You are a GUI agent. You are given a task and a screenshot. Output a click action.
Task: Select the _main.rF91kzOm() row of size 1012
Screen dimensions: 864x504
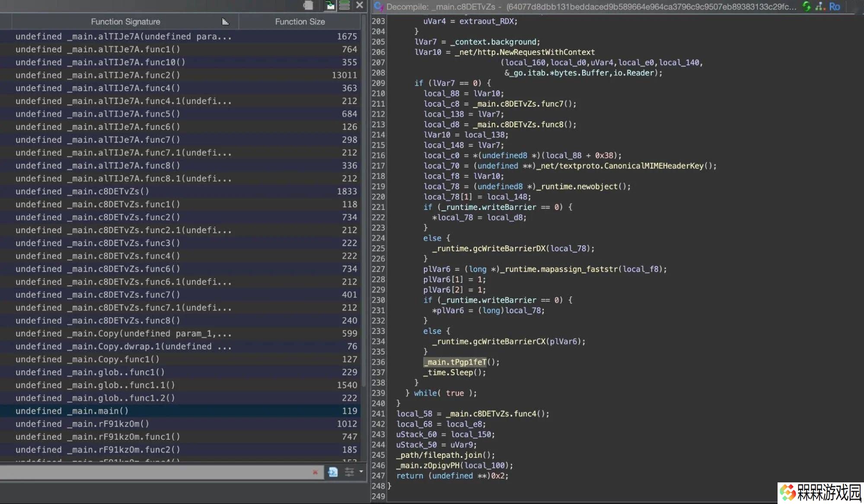[x=180, y=424]
